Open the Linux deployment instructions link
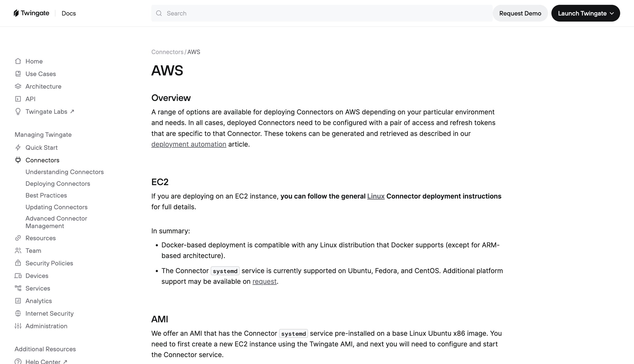This screenshot has width=634, height=364. [x=376, y=196]
